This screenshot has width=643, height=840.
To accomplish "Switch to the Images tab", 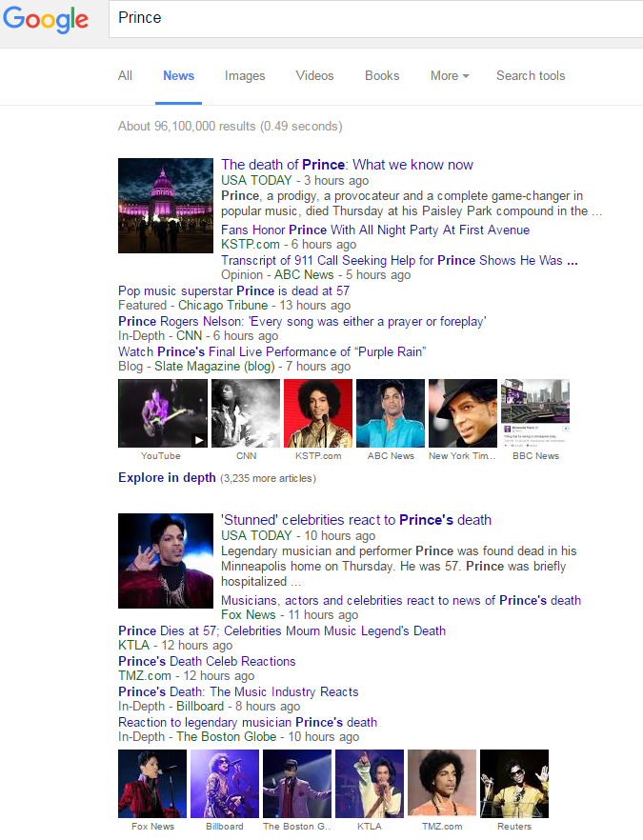I will (x=245, y=75).
